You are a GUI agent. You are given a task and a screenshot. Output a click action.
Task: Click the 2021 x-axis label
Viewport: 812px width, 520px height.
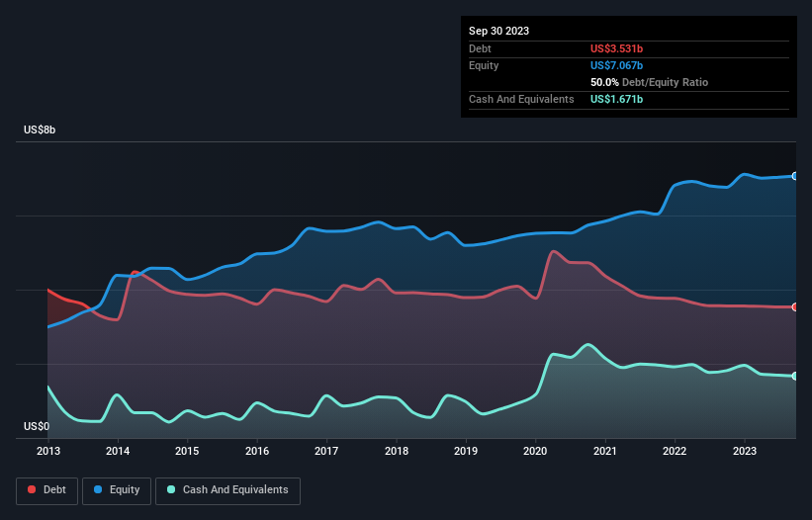click(605, 451)
